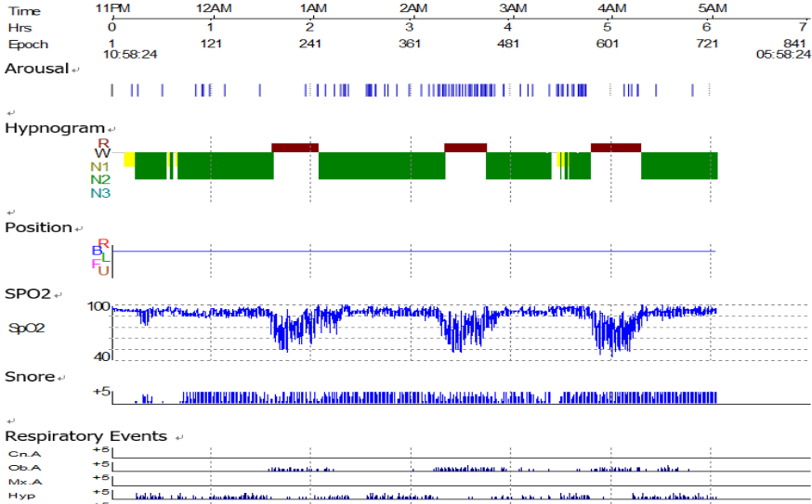
Task: Select the "Hypnogram" section heading
Action: (55, 128)
